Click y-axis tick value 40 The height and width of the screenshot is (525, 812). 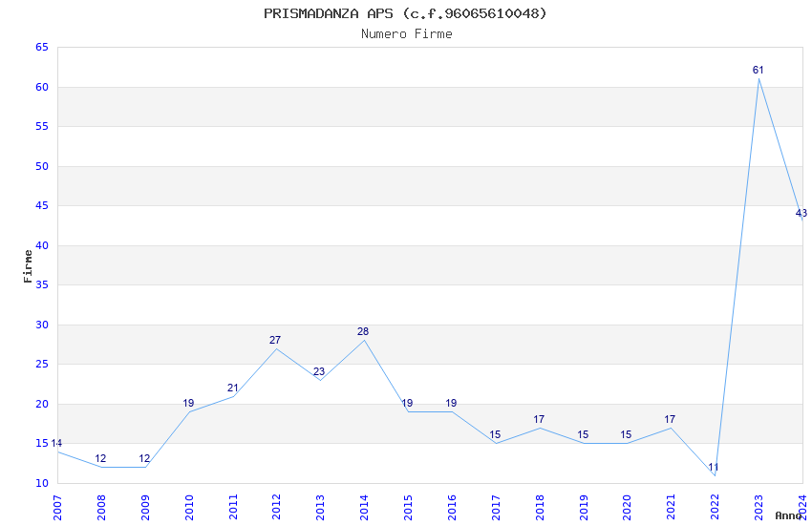[42, 245]
